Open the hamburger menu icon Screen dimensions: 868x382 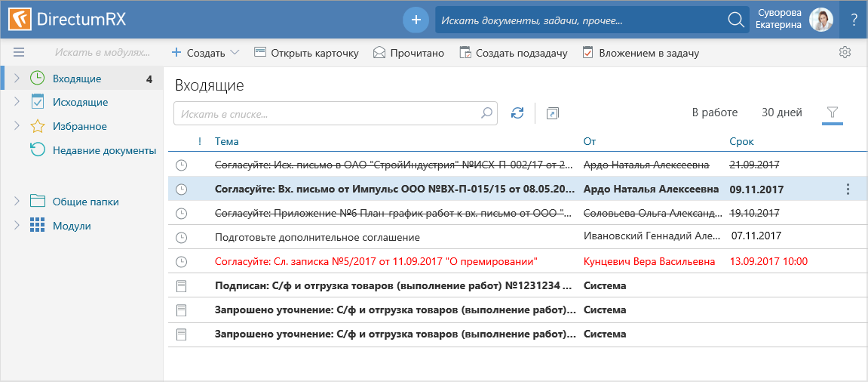coord(19,53)
